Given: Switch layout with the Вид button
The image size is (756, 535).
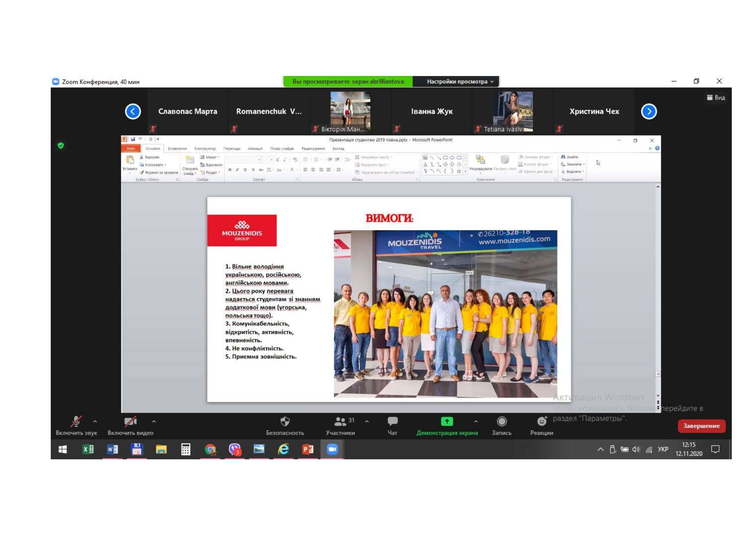Looking at the screenshot, I should tap(716, 97).
